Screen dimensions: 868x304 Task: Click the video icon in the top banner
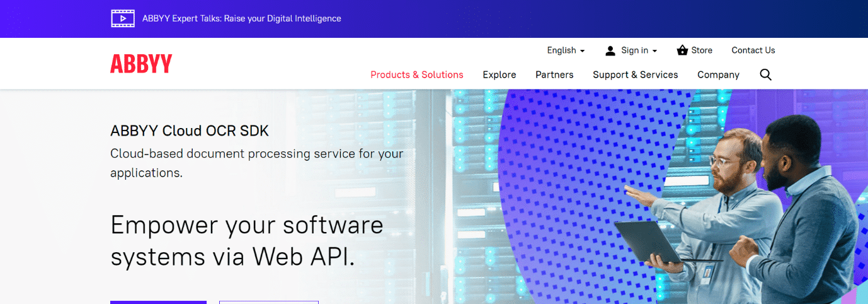123,18
